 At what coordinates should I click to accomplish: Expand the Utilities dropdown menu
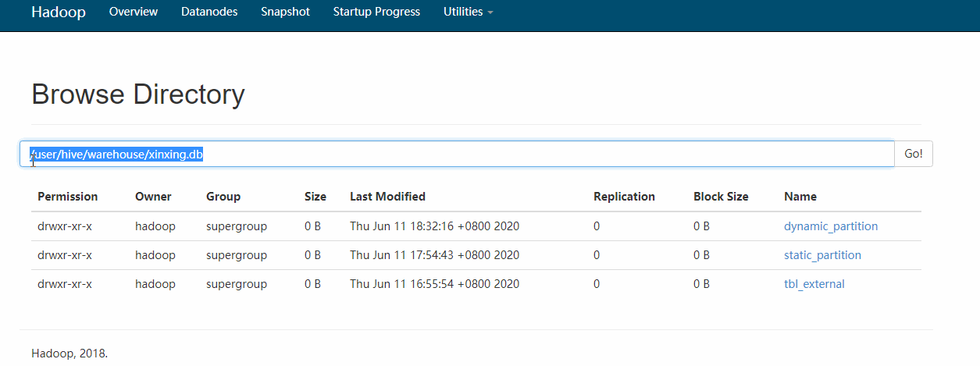pos(468,12)
